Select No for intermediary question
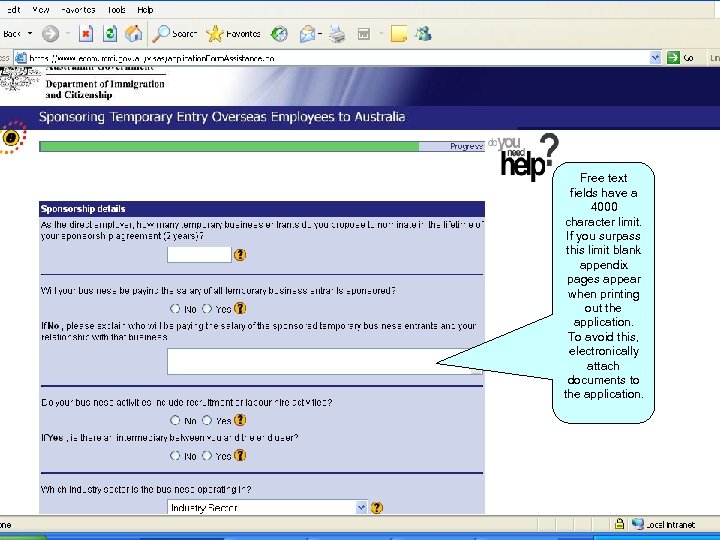This screenshot has width=720, height=540. pos(175,456)
